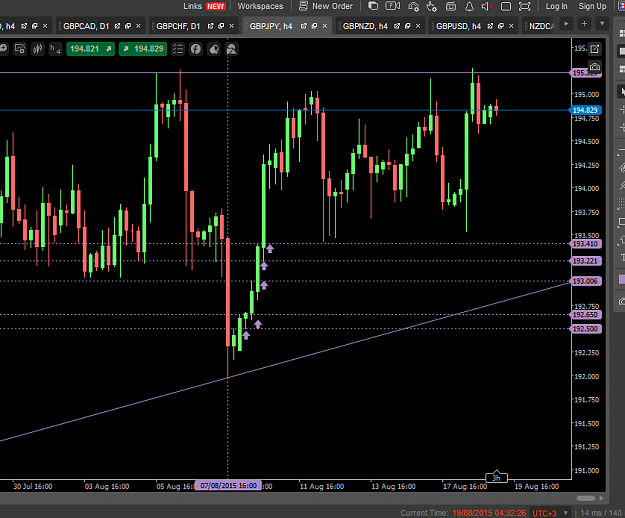This screenshot has height=518, width=625.
Task: Close the GBPCHF, D1 tab
Action: tap(232, 26)
